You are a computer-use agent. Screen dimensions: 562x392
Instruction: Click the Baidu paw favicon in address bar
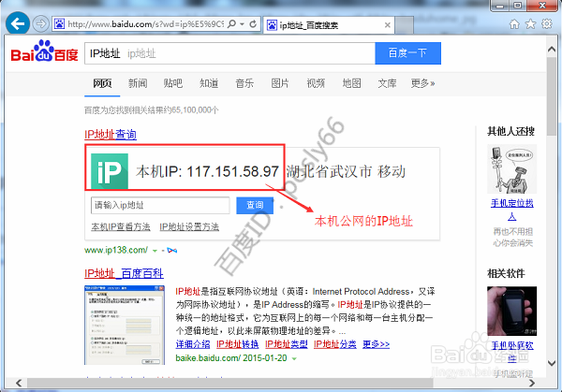click(x=59, y=24)
